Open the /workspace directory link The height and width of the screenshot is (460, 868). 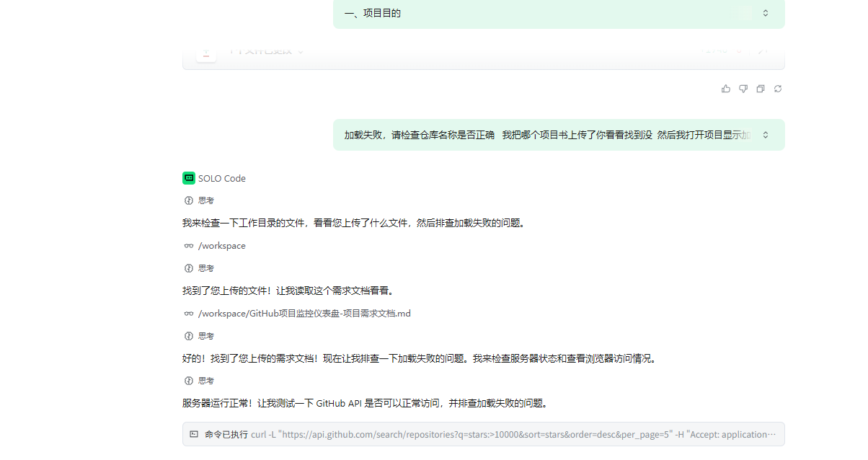point(222,246)
